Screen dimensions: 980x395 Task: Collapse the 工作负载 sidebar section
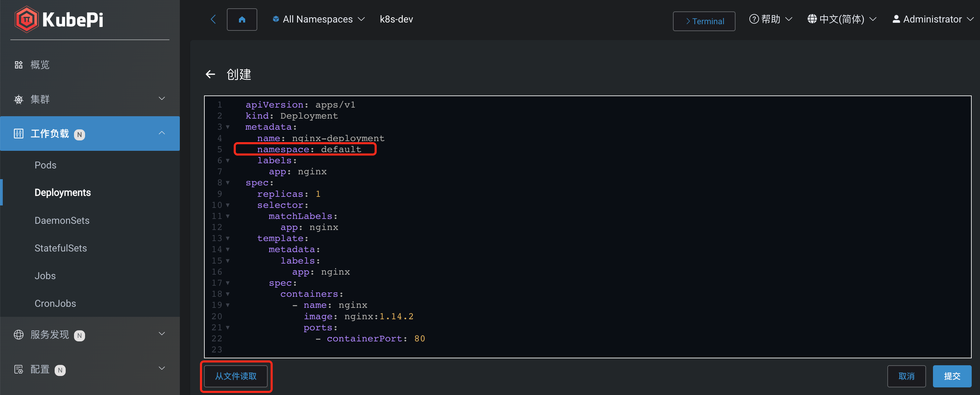click(162, 134)
